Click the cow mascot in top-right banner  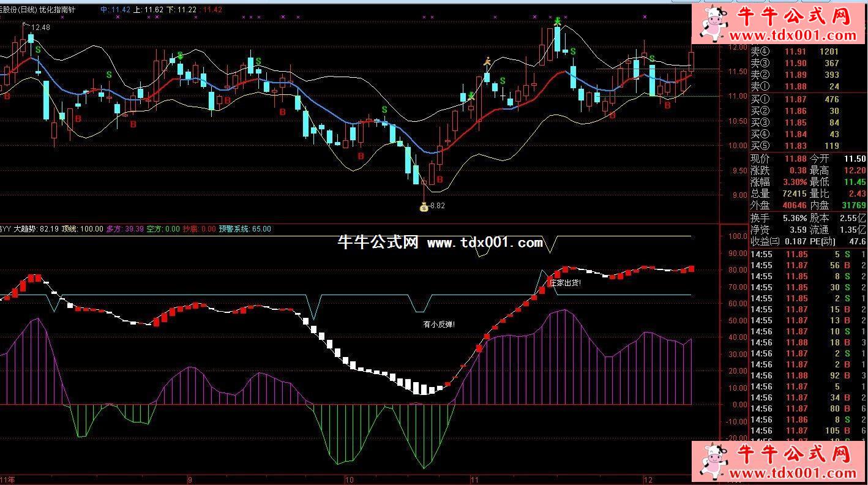tap(713, 24)
